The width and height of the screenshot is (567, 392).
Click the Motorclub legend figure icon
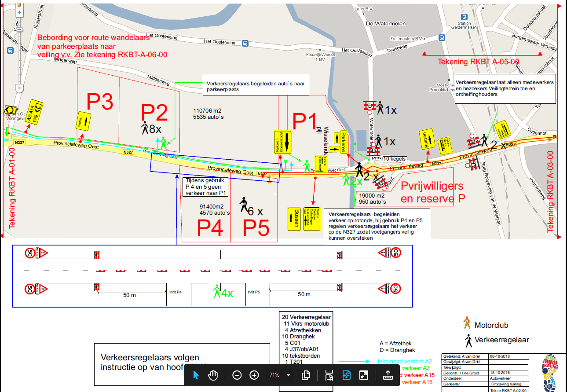point(467,322)
